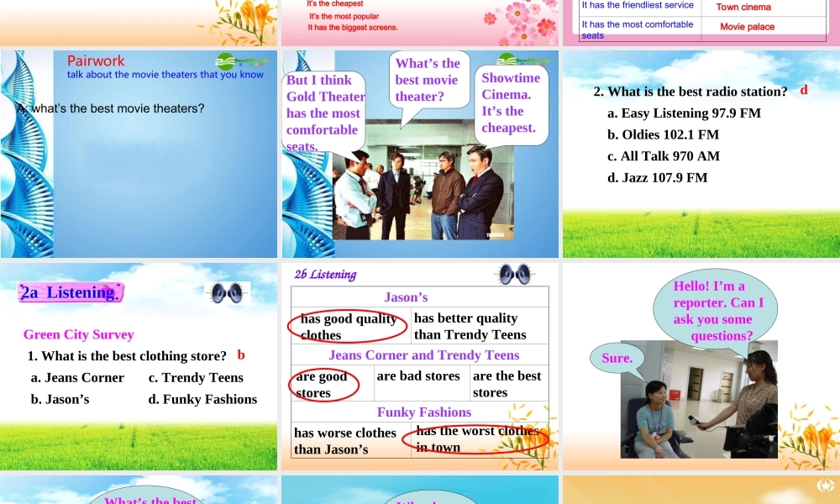Click the red answer letter 'b'
The height and width of the screenshot is (504, 840).
click(x=241, y=354)
